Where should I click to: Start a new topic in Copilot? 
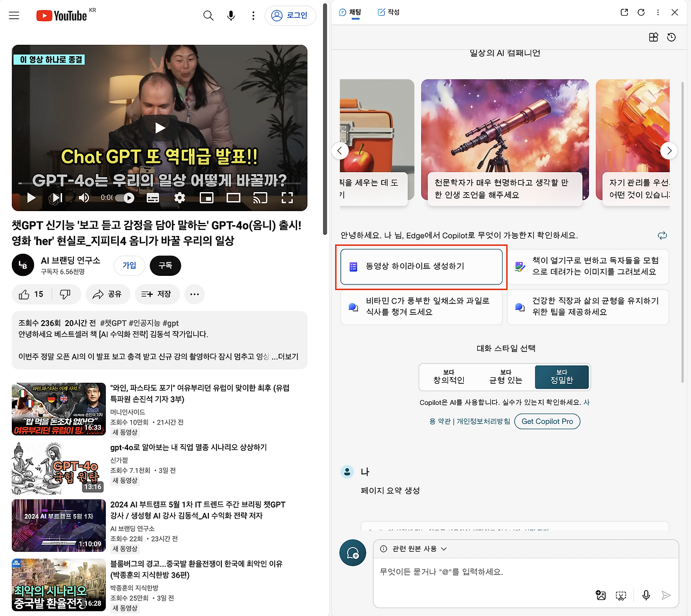(x=353, y=552)
